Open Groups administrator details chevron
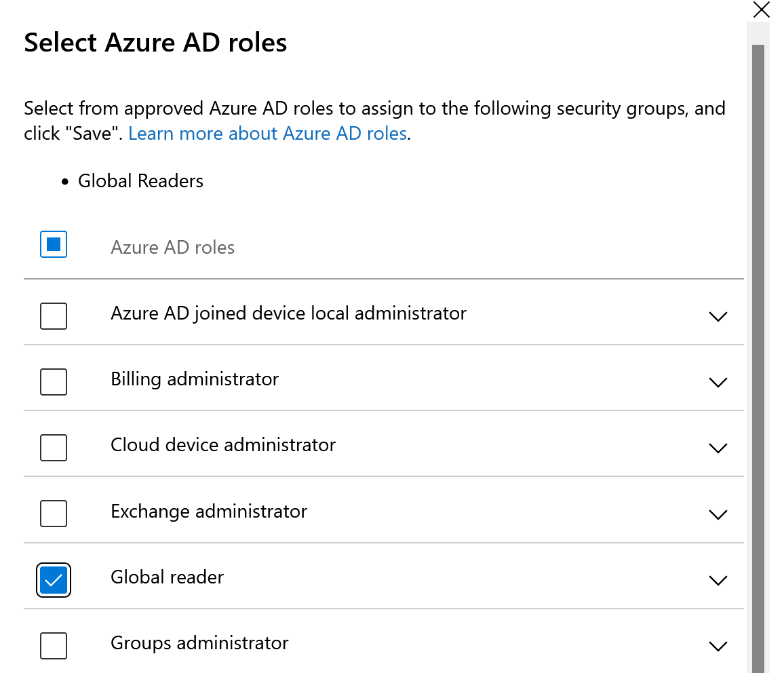This screenshot has height=673, width=784. point(717,646)
